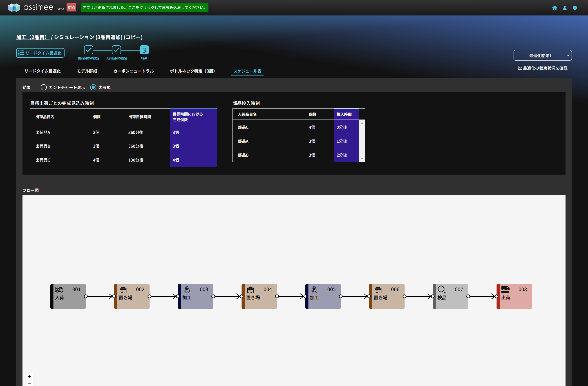588x386 pixels.
Task: Select ガントチャート表示 radio button
Action: [43, 87]
